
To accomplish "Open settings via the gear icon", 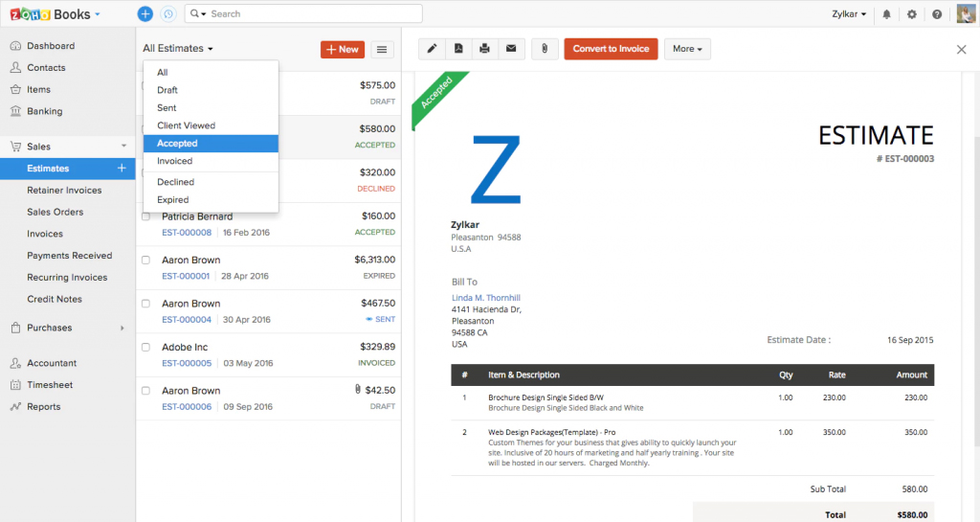I will pos(912,14).
